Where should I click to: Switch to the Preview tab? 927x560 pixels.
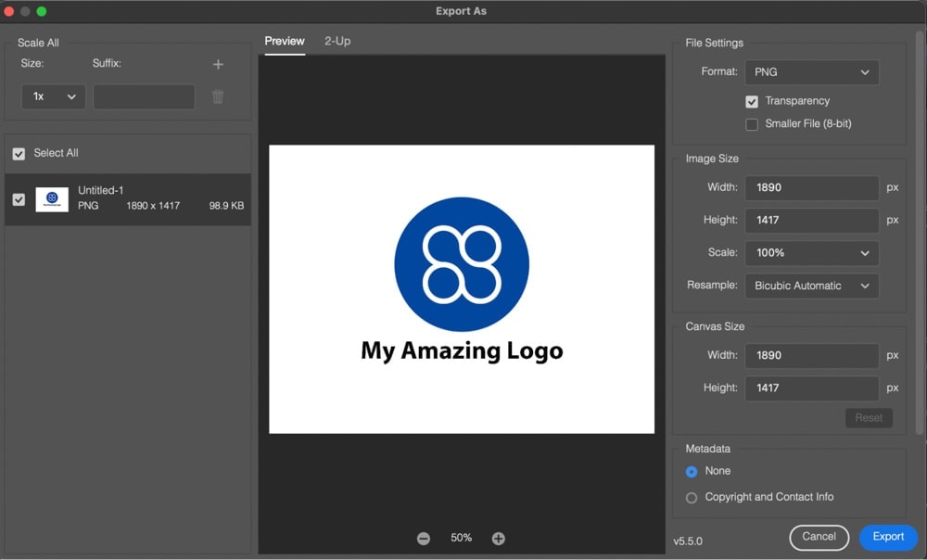[x=285, y=42]
